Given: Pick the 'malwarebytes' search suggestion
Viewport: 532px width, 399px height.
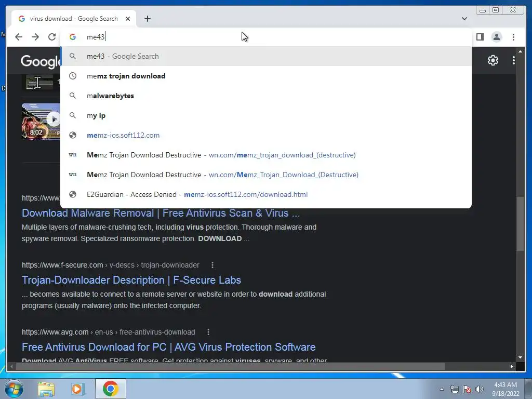Looking at the screenshot, I should [265, 96].
